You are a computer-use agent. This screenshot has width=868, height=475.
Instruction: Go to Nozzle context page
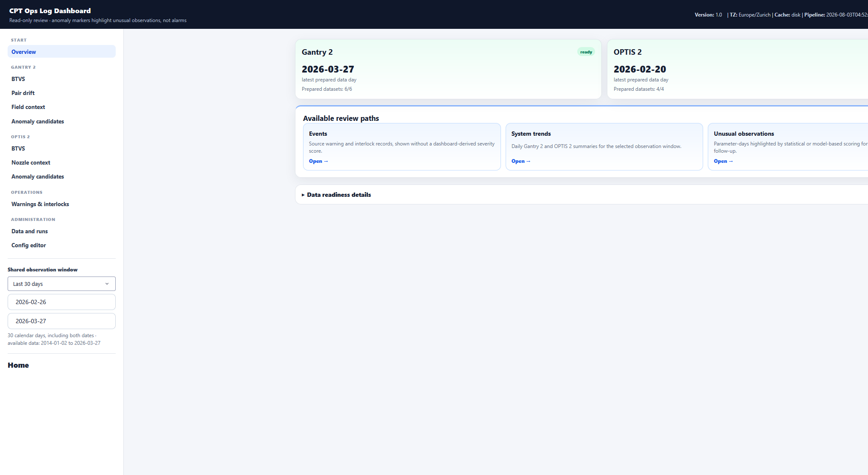[61, 162]
